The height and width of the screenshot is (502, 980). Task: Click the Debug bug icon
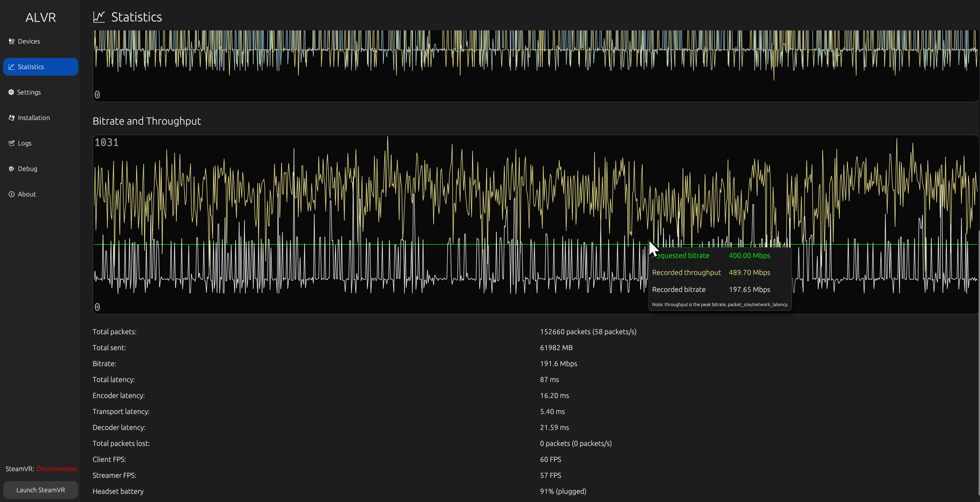[11, 169]
